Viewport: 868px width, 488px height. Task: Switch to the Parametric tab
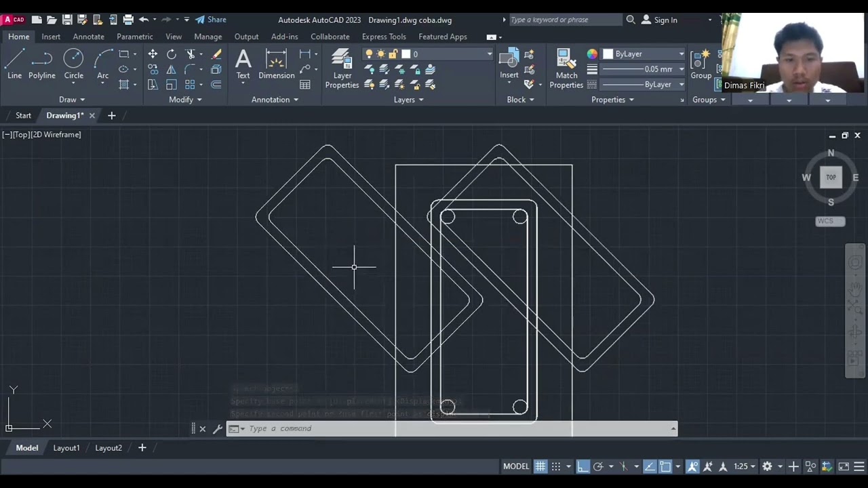135,37
